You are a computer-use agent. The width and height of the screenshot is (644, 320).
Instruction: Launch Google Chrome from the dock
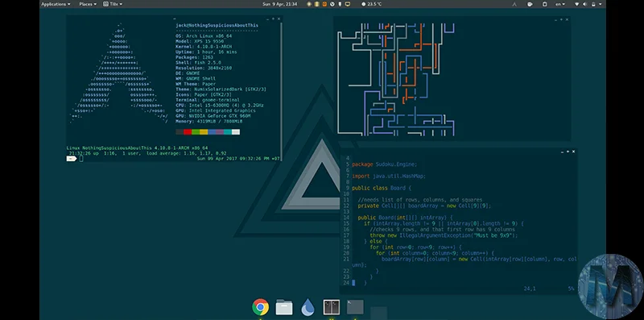[x=260, y=307]
